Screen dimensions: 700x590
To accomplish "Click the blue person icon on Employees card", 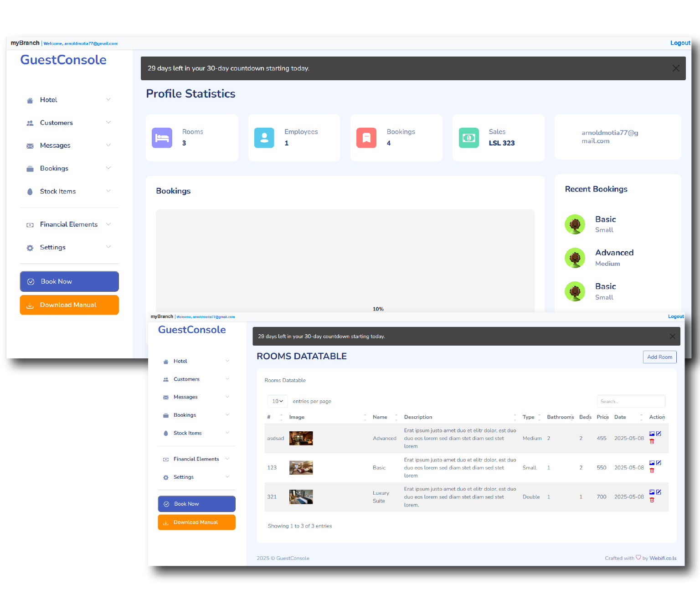I will [x=264, y=138].
